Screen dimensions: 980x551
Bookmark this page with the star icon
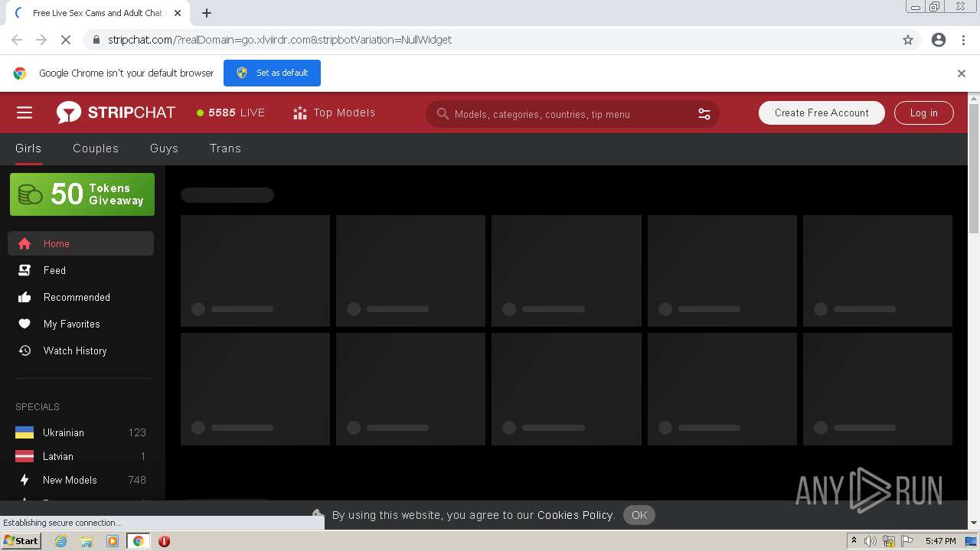[908, 40]
